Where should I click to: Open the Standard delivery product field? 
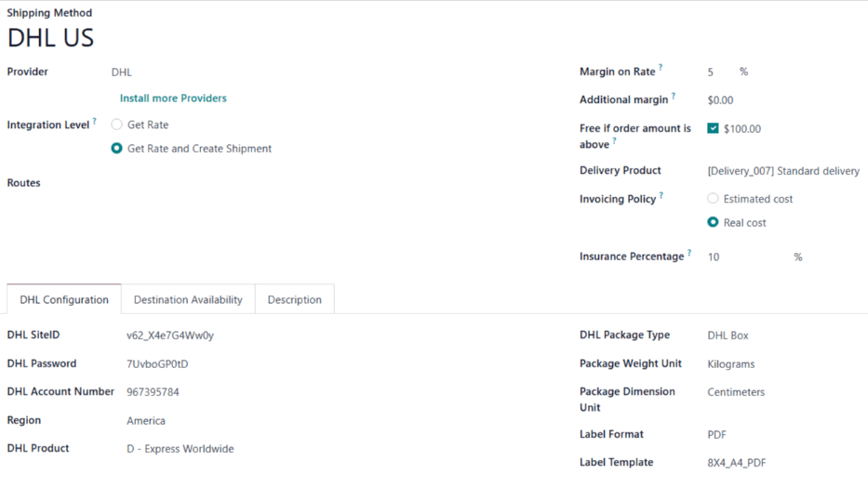782,171
